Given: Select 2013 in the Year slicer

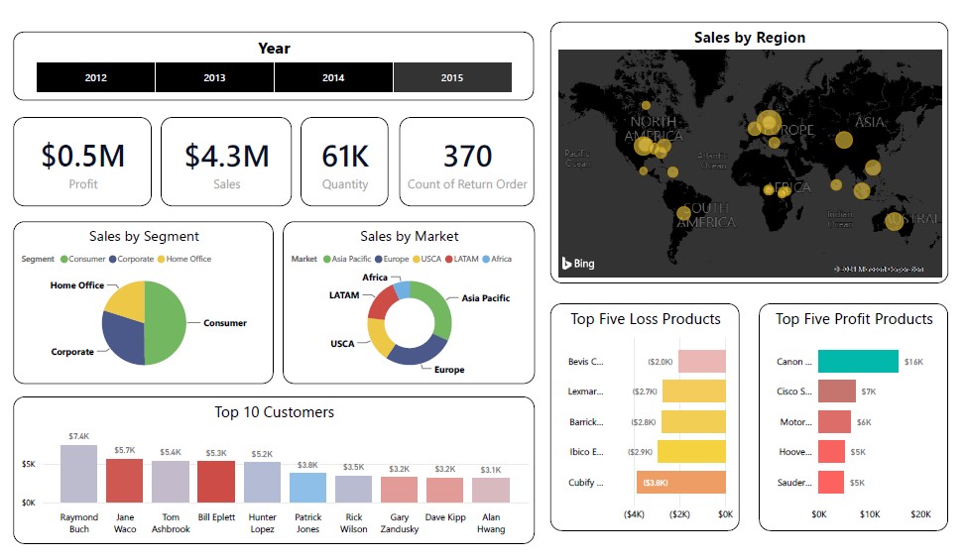Looking at the screenshot, I should [214, 77].
